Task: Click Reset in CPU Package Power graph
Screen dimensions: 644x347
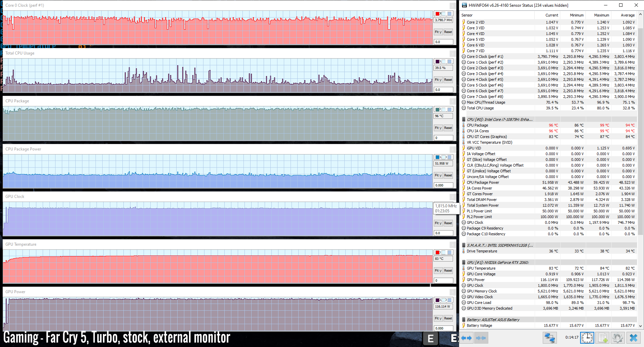Action: click(x=448, y=175)
